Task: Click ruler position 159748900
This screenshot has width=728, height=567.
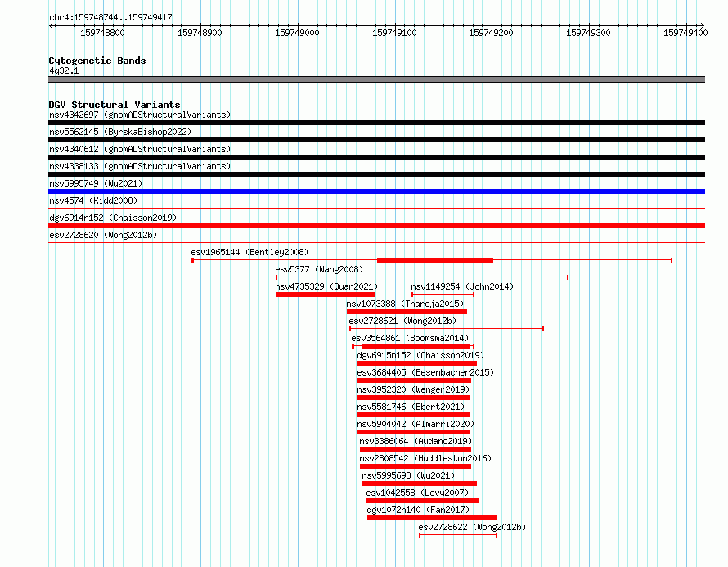Action: (200, 33)
